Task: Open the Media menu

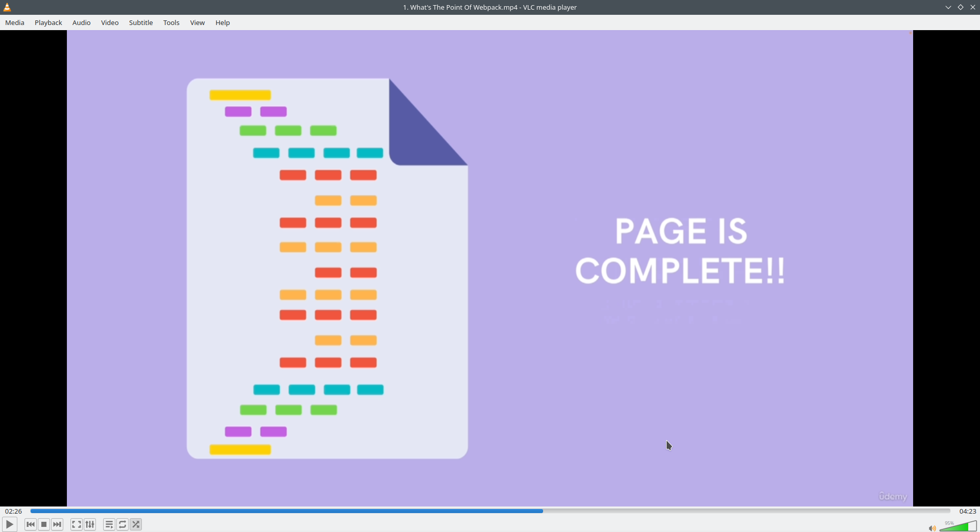Action: [x=15, y=23]
